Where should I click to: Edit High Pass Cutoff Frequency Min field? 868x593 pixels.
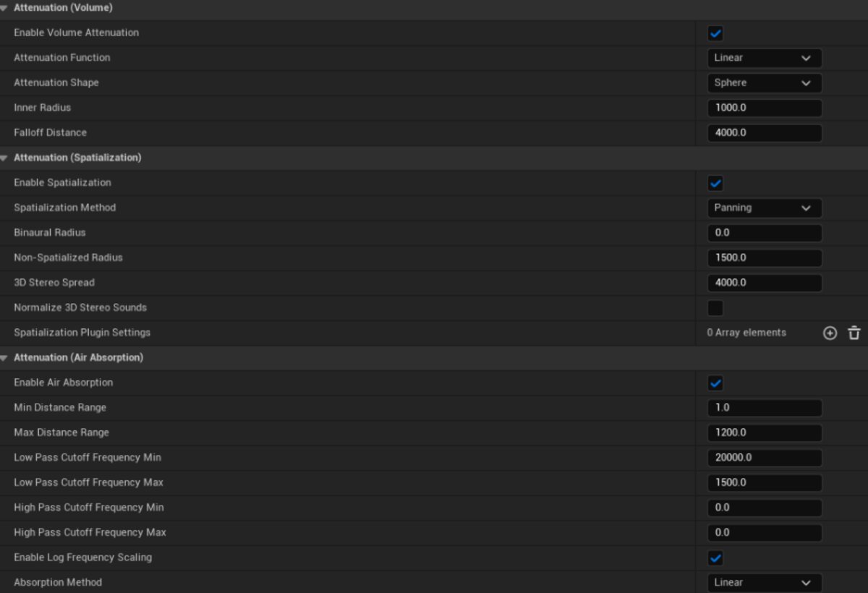[x=764, y=508]
